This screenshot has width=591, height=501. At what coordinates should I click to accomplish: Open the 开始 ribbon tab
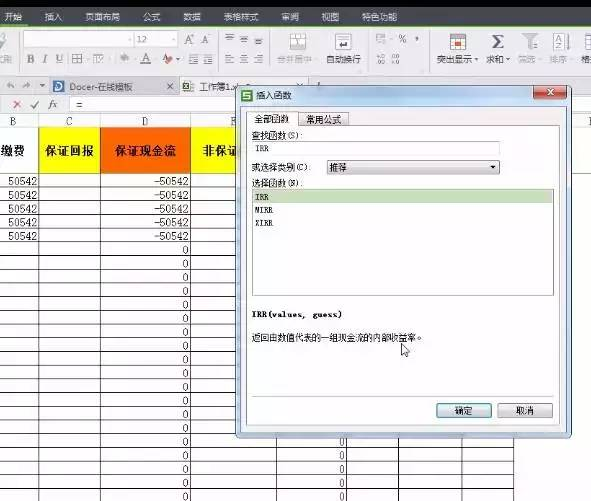(13, 17)
